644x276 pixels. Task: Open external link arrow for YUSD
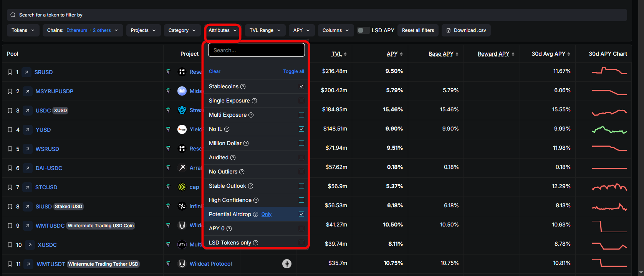28,130
